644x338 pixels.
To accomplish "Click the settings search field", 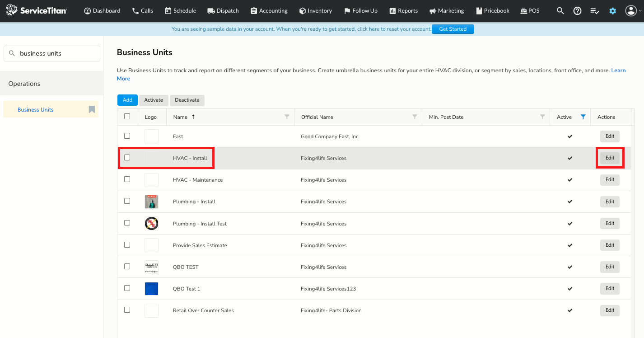I will click(x=52, y=53).
